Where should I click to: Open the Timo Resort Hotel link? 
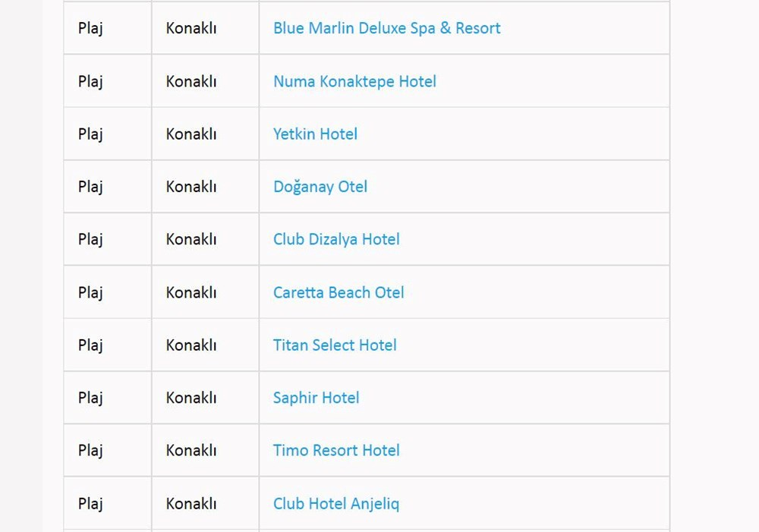(336, 450)
